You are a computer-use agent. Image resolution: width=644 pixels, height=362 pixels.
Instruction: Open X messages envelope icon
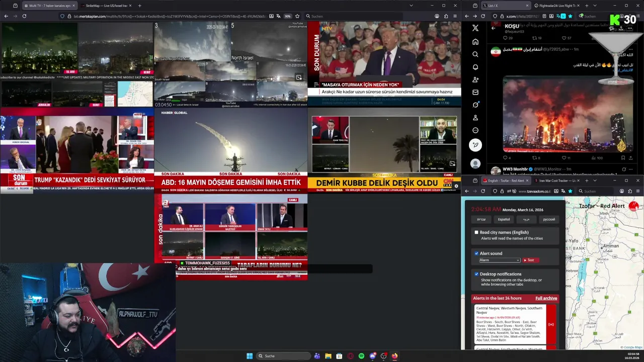pos(475,92)
